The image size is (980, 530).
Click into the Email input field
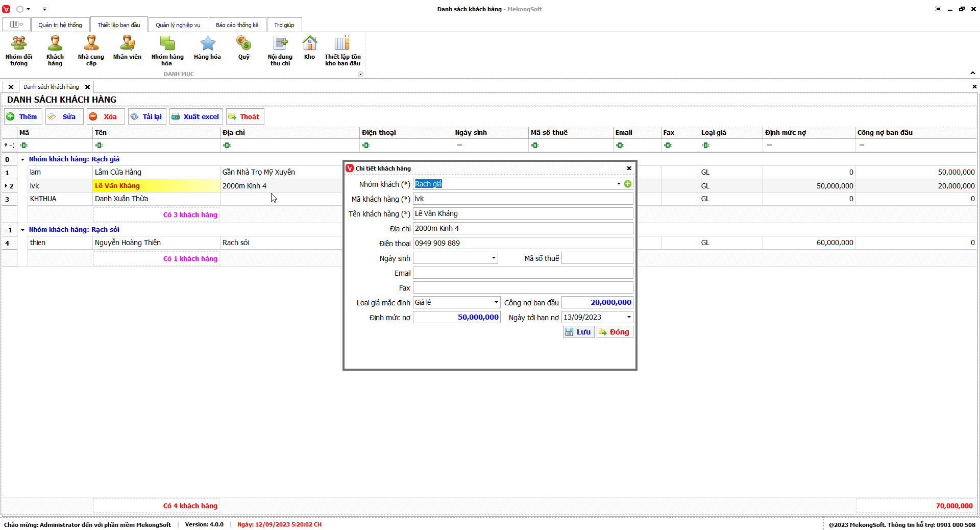[523, 273]
